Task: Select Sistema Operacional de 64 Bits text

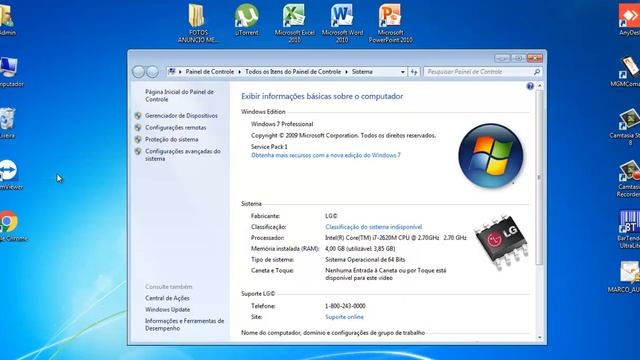Action: (365, 259)
